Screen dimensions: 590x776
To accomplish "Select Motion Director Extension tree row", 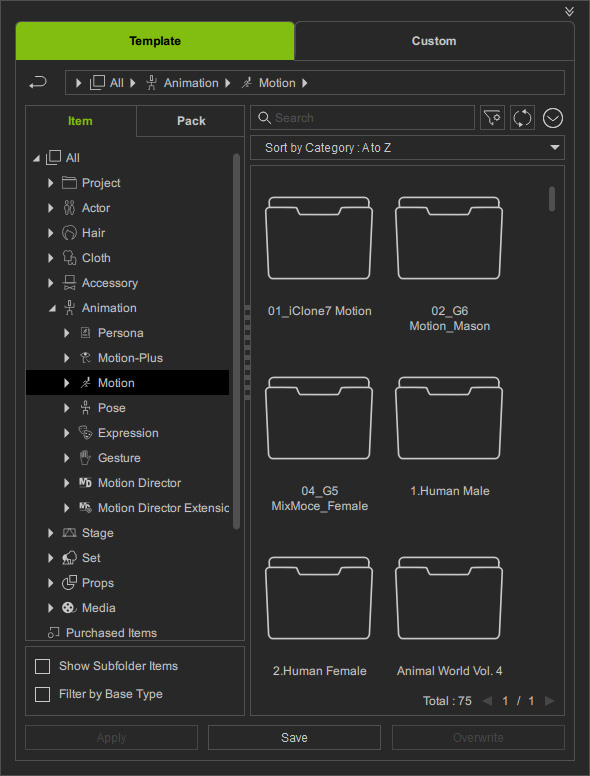I will (128, 508).
